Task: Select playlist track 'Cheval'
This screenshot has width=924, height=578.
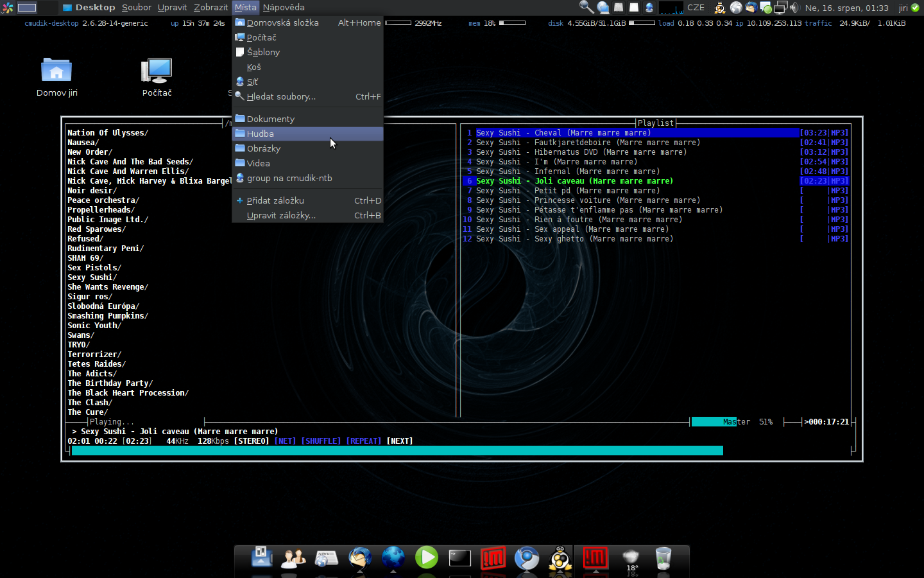Action: 655,133
